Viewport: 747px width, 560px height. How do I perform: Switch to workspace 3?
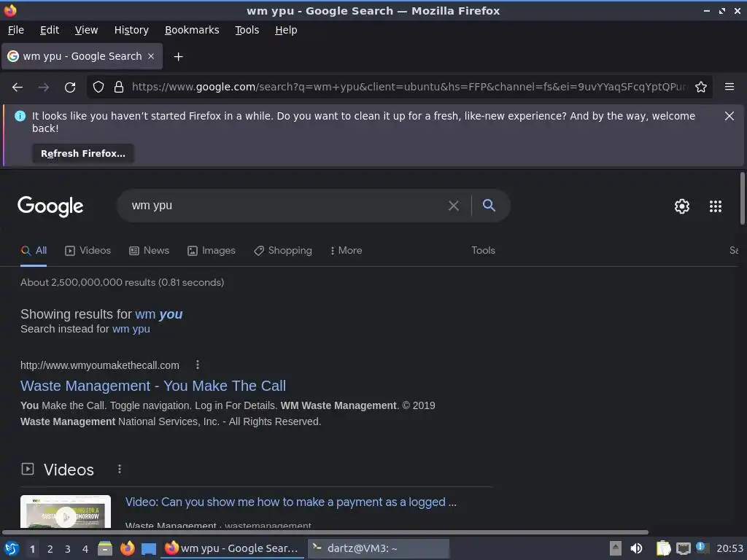coord(68,549)
